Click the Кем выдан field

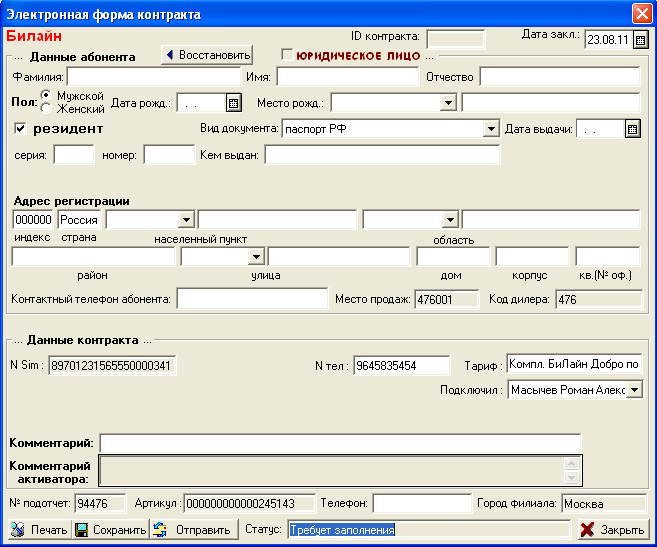tap(382, 155)
